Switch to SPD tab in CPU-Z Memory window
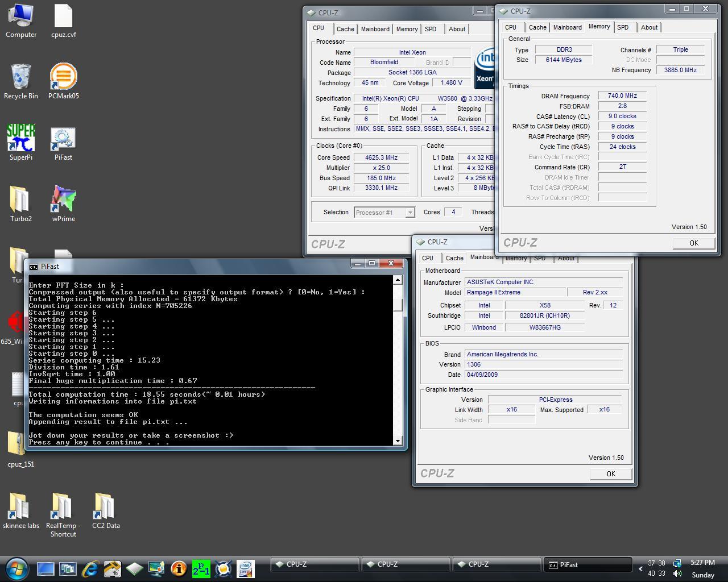The height and width of the screenshot is (582, 728). 623,27
